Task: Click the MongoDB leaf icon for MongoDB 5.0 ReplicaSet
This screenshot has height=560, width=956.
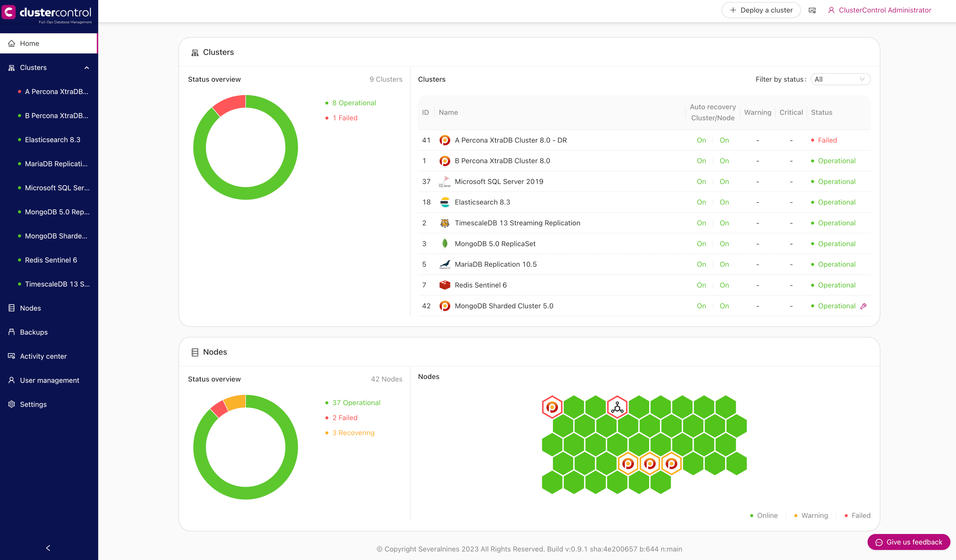Action: point(445,244)
